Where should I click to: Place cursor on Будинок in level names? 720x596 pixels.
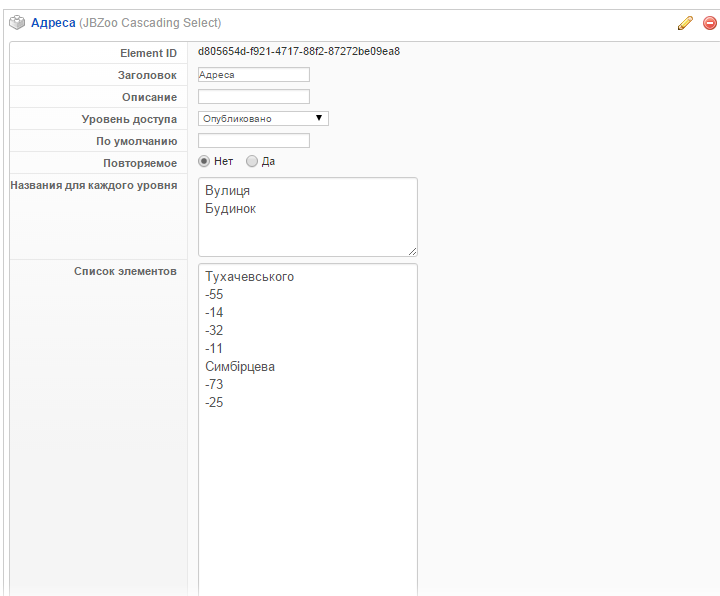coord(230,208)
